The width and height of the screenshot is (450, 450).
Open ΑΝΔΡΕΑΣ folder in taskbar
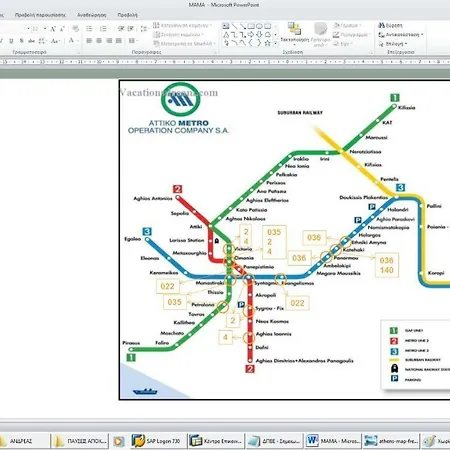pos(23,441)
